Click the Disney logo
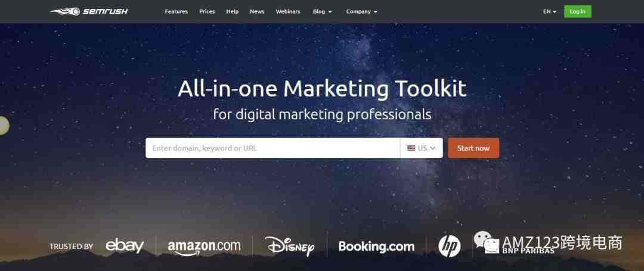 [290, 247]
